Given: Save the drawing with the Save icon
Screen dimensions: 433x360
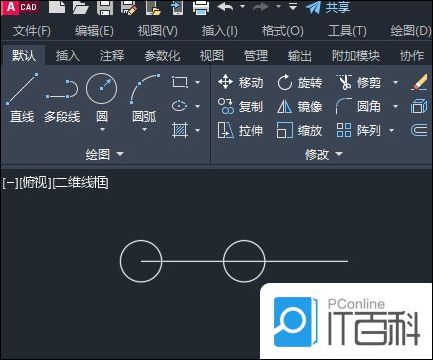Looking at the screenshot, I should 105,7.
